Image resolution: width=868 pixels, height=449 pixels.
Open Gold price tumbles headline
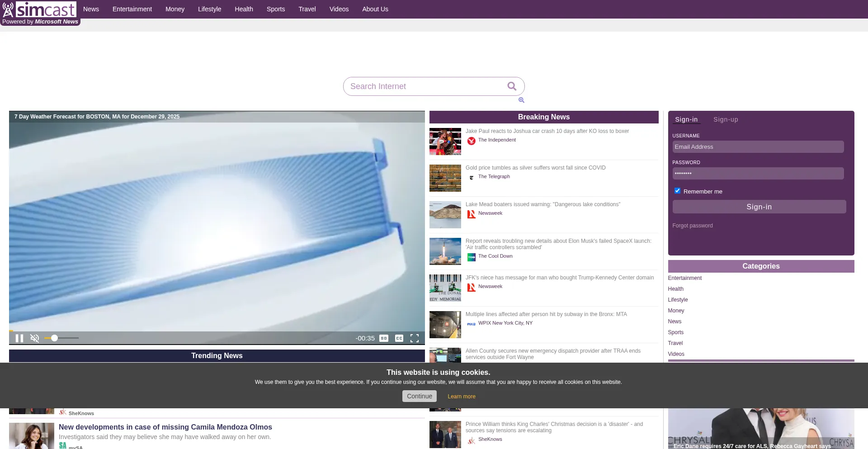536,168
